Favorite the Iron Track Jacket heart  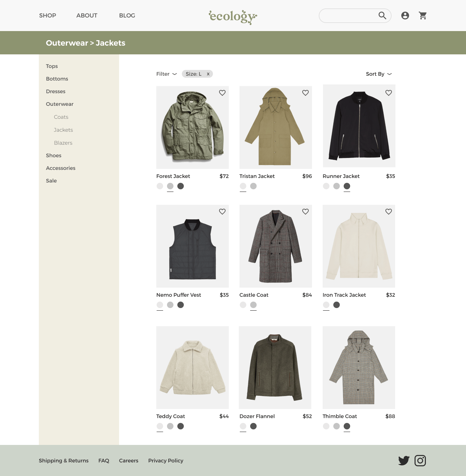pos(389,212)
